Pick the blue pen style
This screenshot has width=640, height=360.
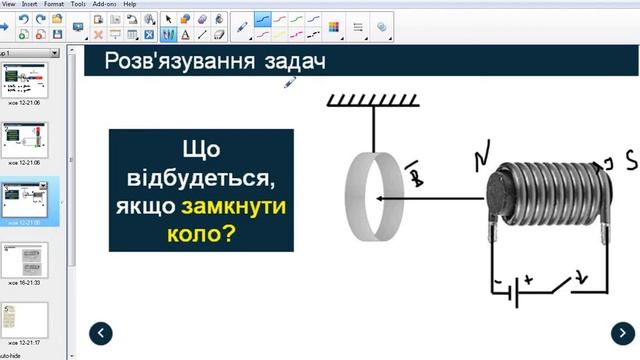point(263,19)
